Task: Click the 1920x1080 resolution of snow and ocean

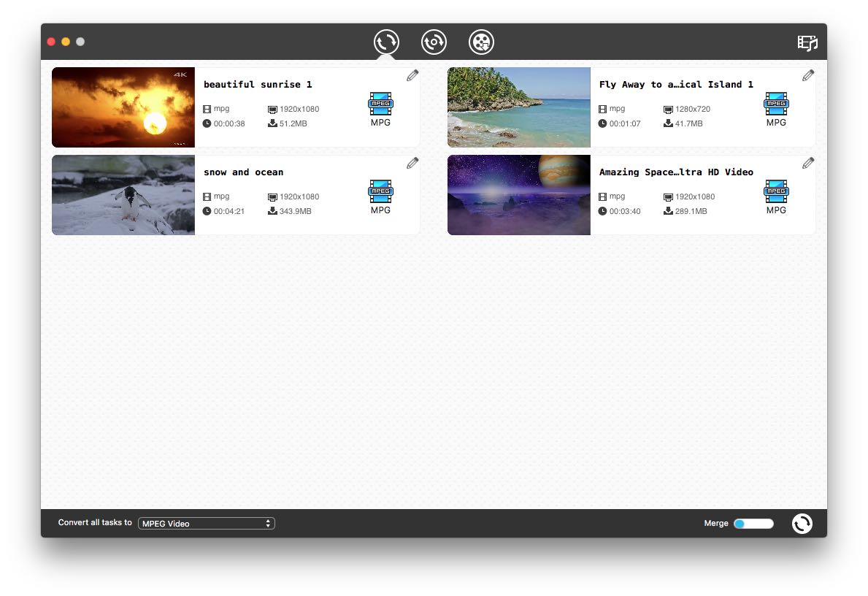Action: tap(299, 196)
